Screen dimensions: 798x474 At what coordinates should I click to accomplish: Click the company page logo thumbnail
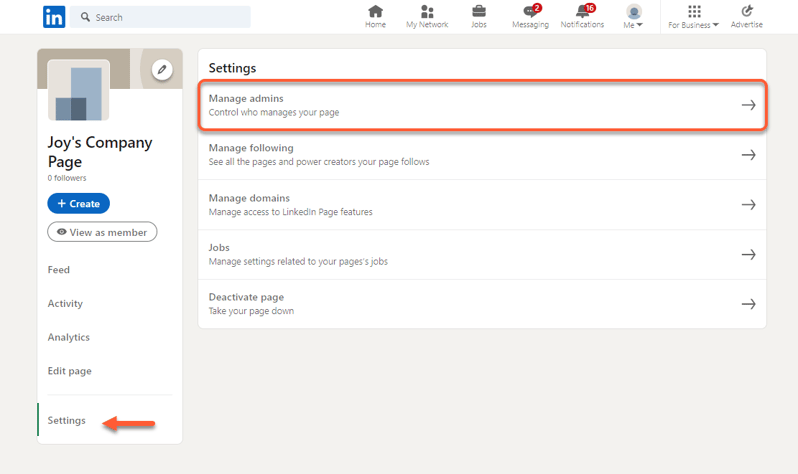pyautogui.click(x=78, y=91)
